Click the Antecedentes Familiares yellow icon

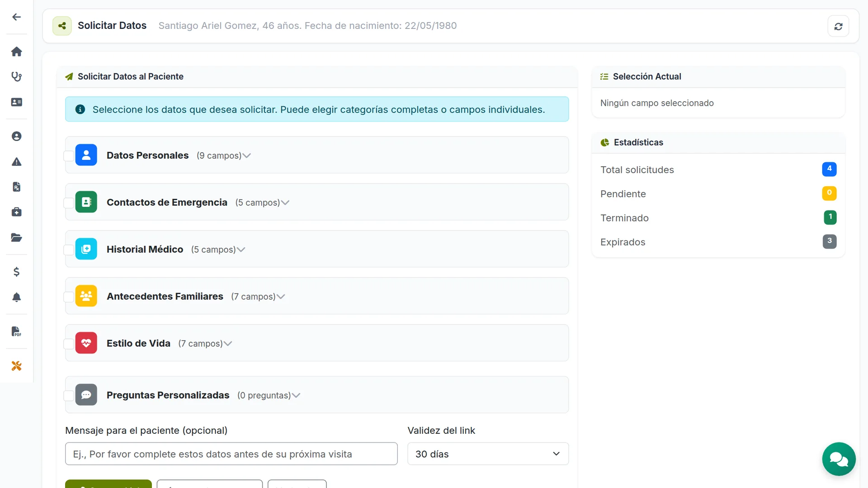click(86, 296)
